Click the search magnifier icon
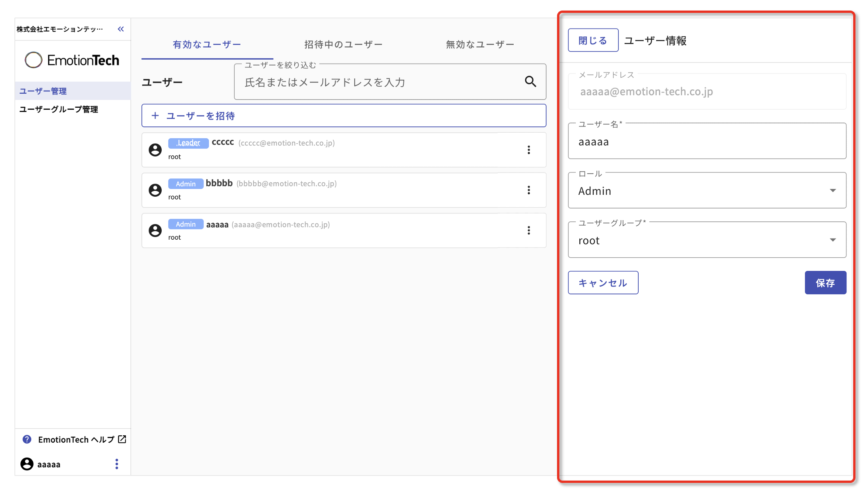Viewport: 868px width, 495px height. [x=530, y=82]
